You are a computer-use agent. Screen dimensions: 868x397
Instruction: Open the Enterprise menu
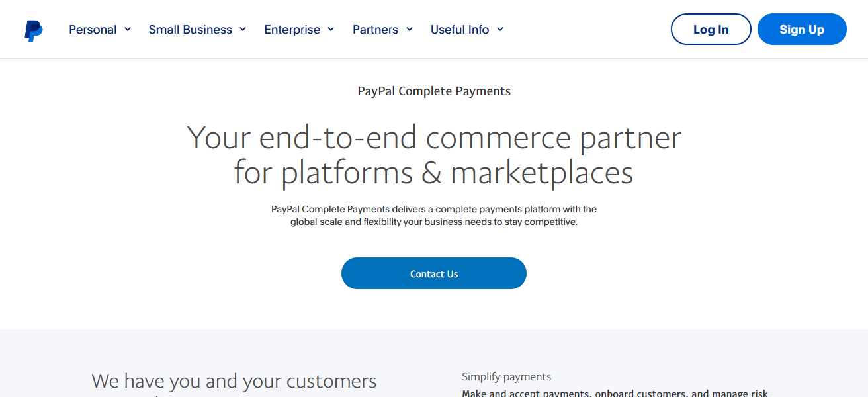point(292,29)
